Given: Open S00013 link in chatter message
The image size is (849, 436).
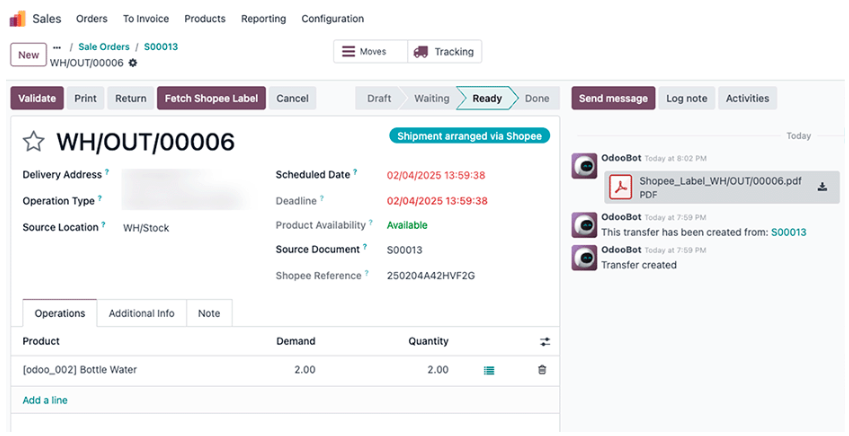Looking at the screenshot, I should [x=788, y=232].
